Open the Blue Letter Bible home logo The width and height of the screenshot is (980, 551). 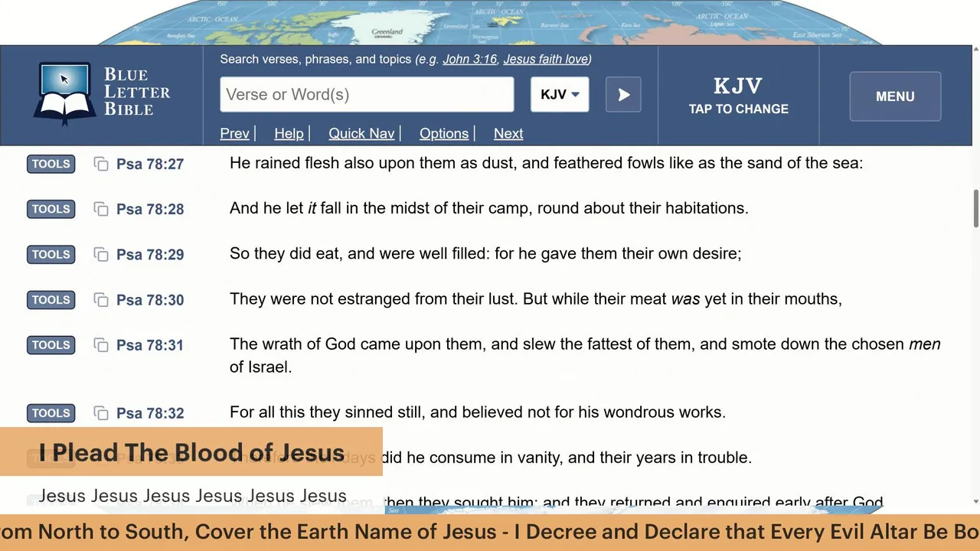(x=102, y=95)
